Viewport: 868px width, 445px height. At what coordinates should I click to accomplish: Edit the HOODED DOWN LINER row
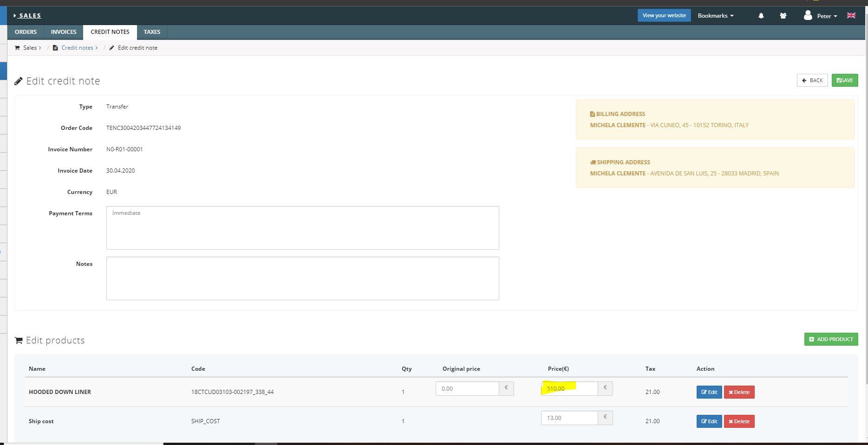pyautogui.click(x=709, y=392)
